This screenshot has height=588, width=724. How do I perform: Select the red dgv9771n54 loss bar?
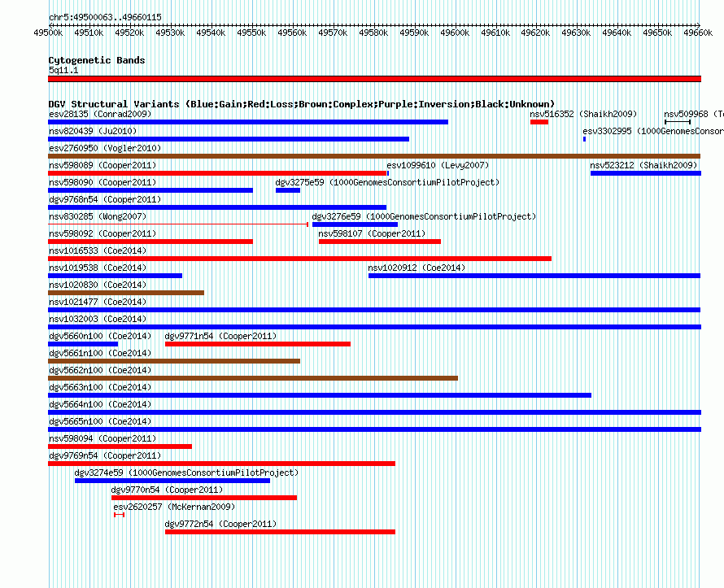point(258,344)
